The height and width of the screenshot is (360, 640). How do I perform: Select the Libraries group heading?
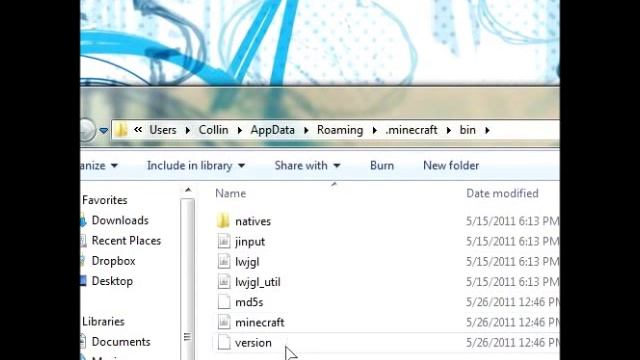103,321
